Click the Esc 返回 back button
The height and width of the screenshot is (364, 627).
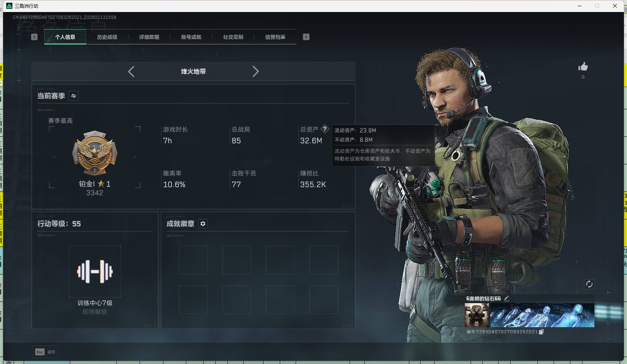pos(45,352)
